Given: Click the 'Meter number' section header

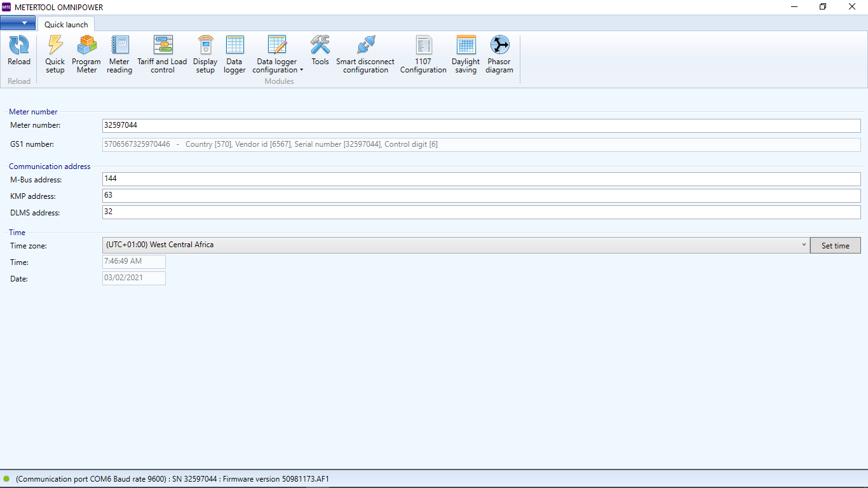Looking at the screenshot, I should click(x=33, y=112).
